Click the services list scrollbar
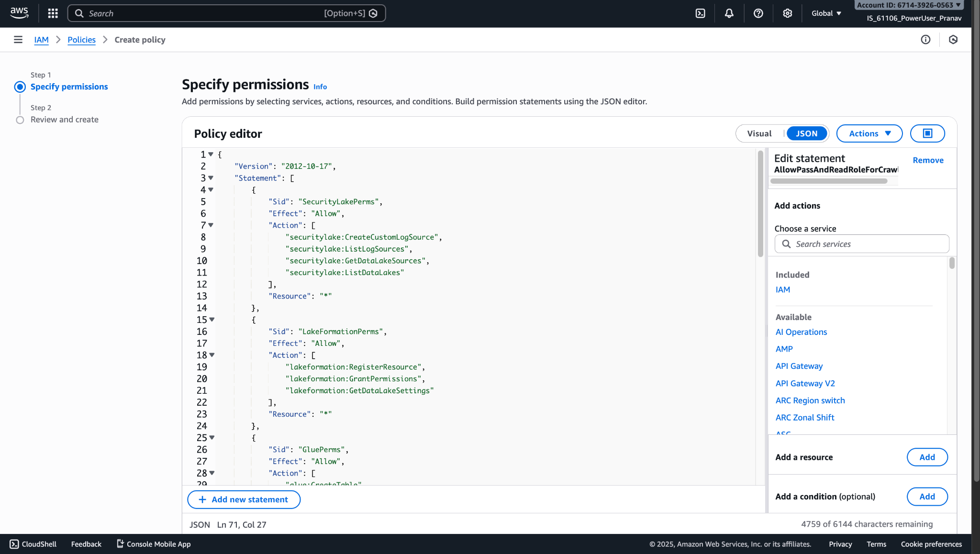Screen dimensions: 980x554 coord(952,263)
